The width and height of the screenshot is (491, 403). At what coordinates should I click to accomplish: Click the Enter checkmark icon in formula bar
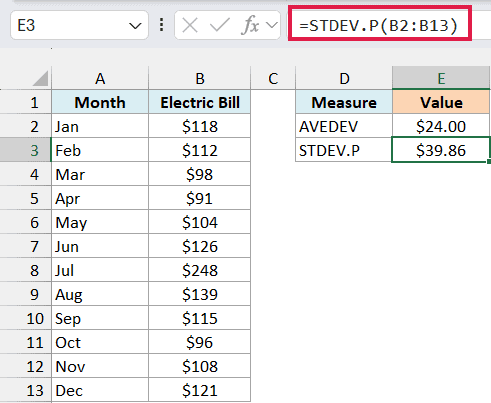[220, 25]
